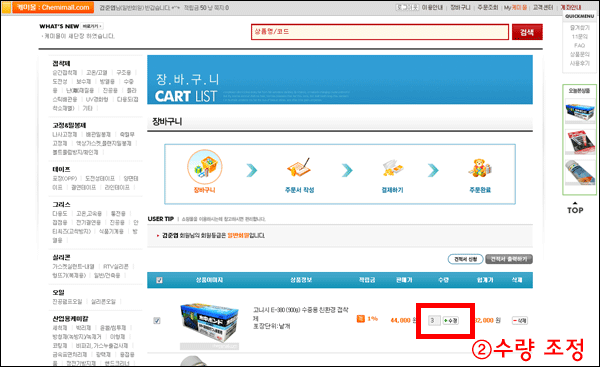Select the 결제하기 step icon

(x=393, y=168)
